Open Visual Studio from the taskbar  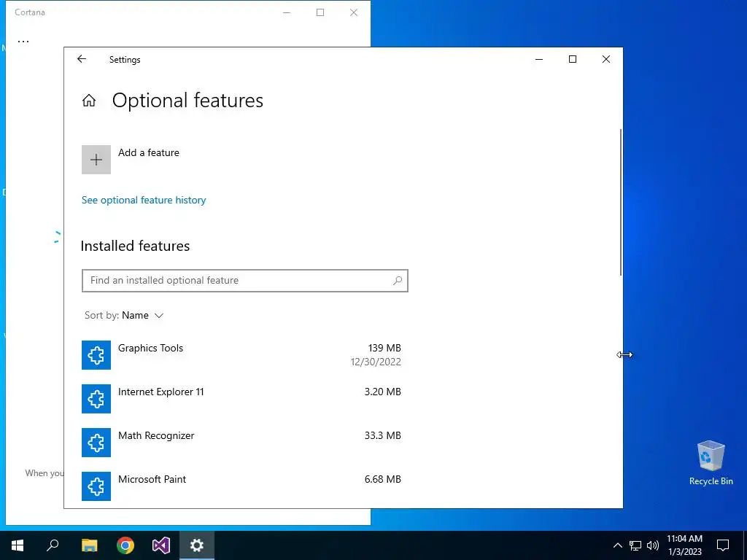(161, 545)
